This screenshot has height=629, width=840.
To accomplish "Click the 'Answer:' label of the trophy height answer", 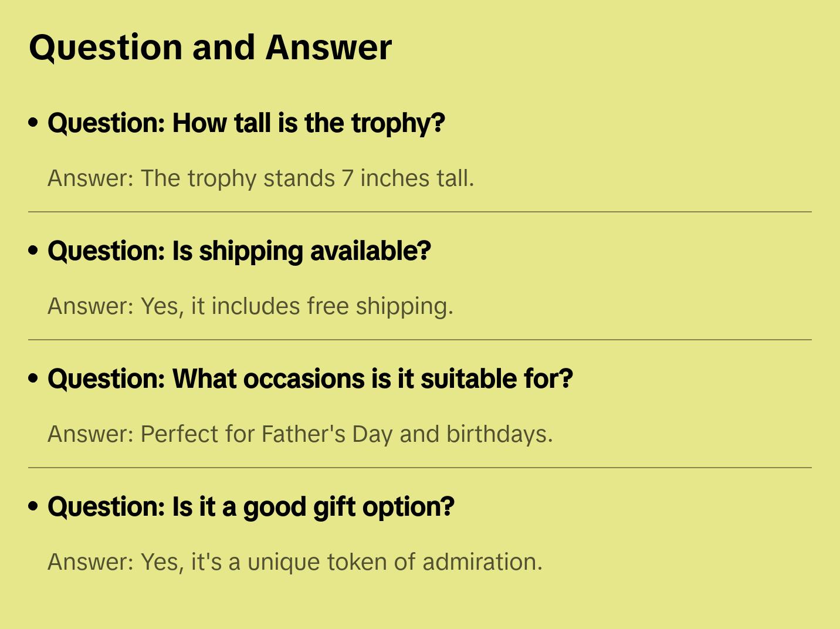I will [91, 178].
